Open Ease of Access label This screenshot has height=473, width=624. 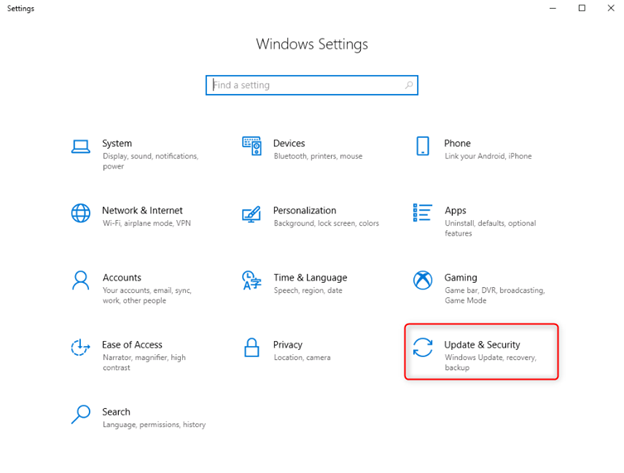[132, 345]
